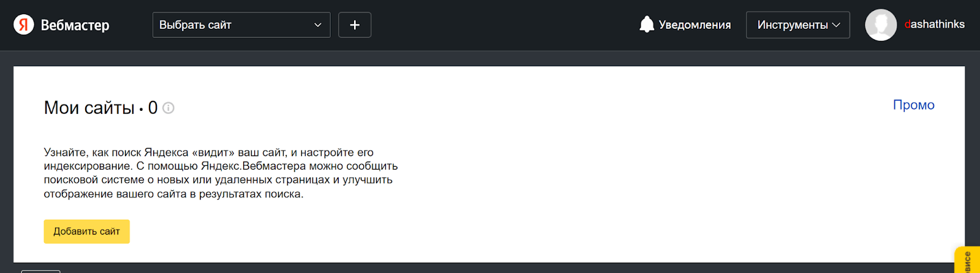The height and width of the screenshot is (273, 980).
Task: Select the Уведомления label in the header
Action: (695, 25)
